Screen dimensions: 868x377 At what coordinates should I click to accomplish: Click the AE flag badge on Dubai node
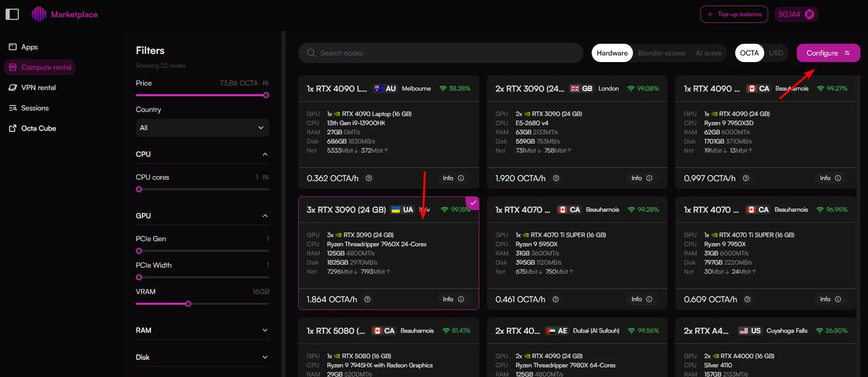pos(557,331)
